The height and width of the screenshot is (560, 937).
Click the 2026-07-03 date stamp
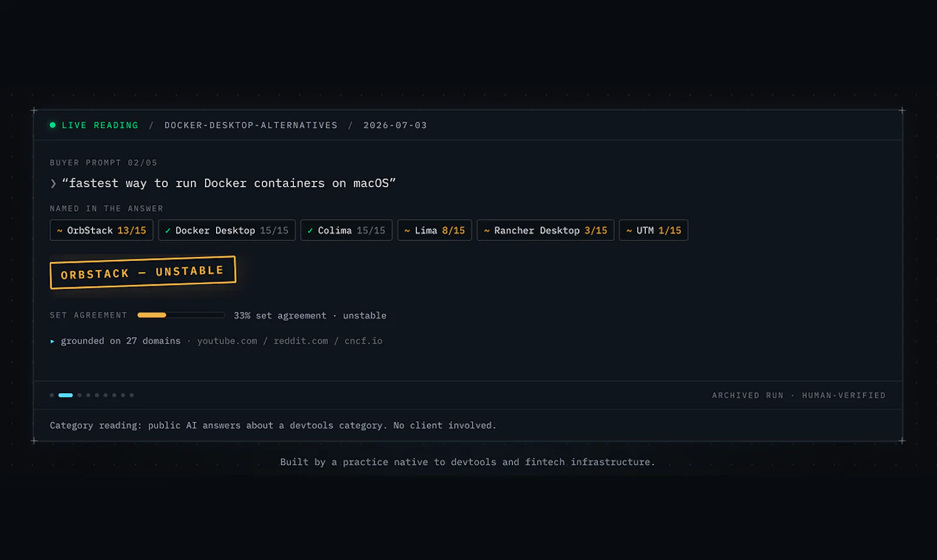[395, 125]
